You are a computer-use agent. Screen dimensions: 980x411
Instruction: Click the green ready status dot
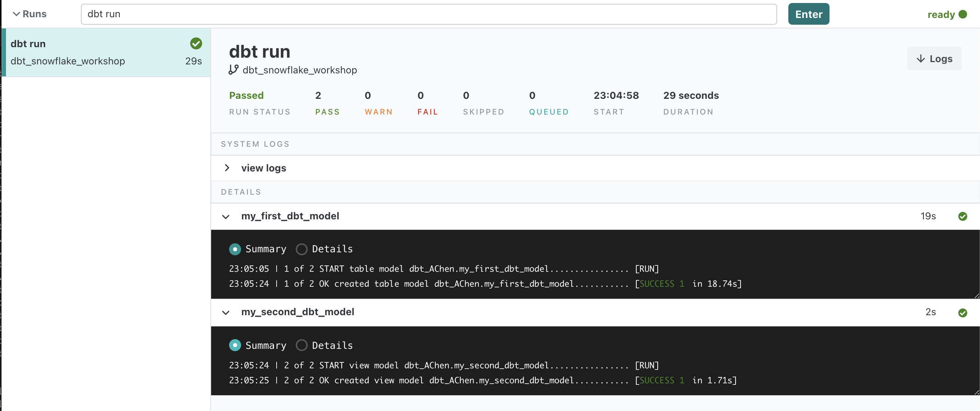click(x=963, y=14)
